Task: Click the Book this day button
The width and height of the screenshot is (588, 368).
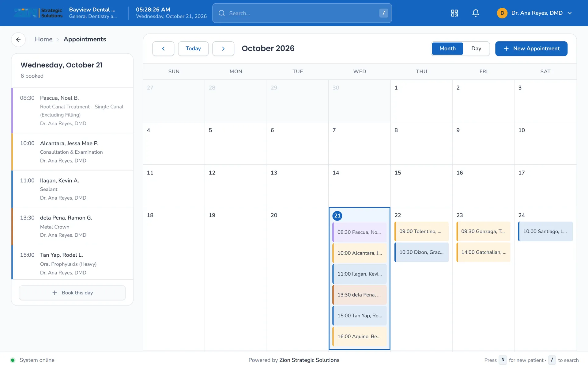Action: [x=72, y=293]
